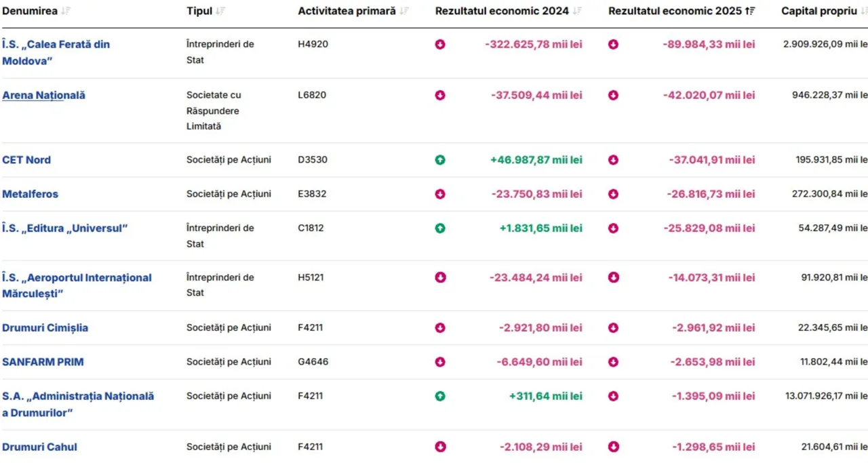Click green up arrow in CET Nord row
868x463 pixels.
440,161
